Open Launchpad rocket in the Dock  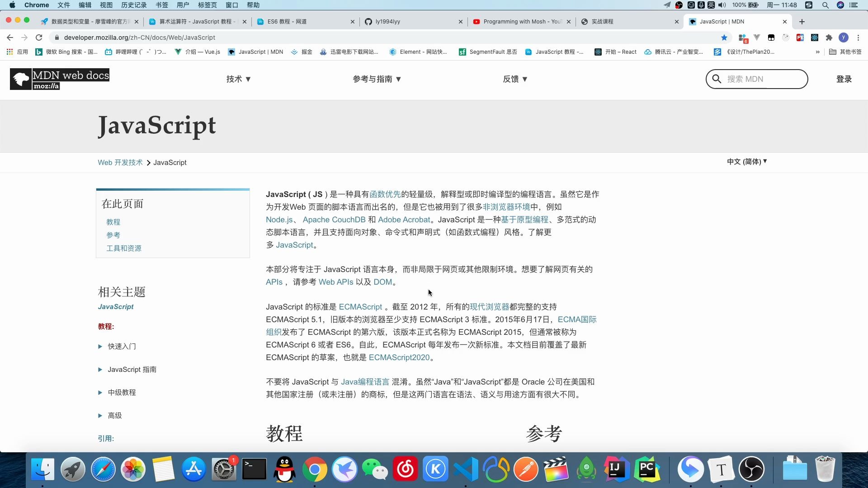tap(73, 469)
